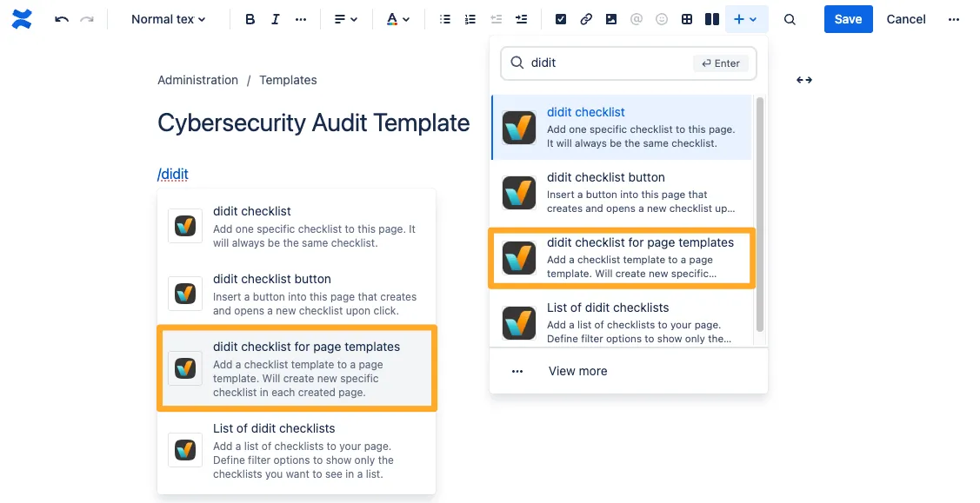Viewport: 980px width, 503px height.
Task: Open the emoji picker
Action: coord(661,19)
